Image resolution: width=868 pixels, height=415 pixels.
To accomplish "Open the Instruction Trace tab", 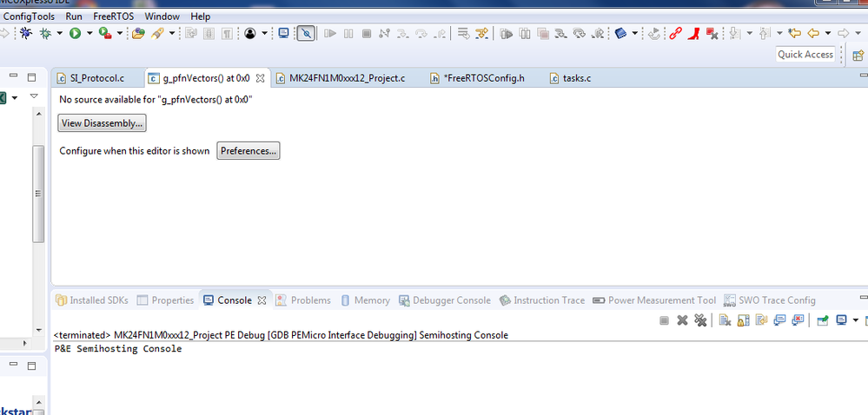I will 542,300.
